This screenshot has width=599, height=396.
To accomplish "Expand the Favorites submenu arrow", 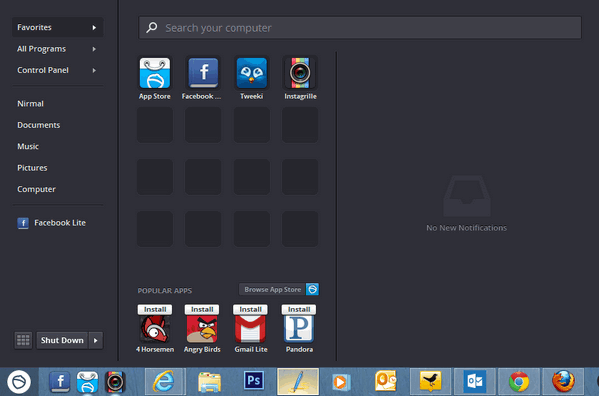I will pos(94,27).
